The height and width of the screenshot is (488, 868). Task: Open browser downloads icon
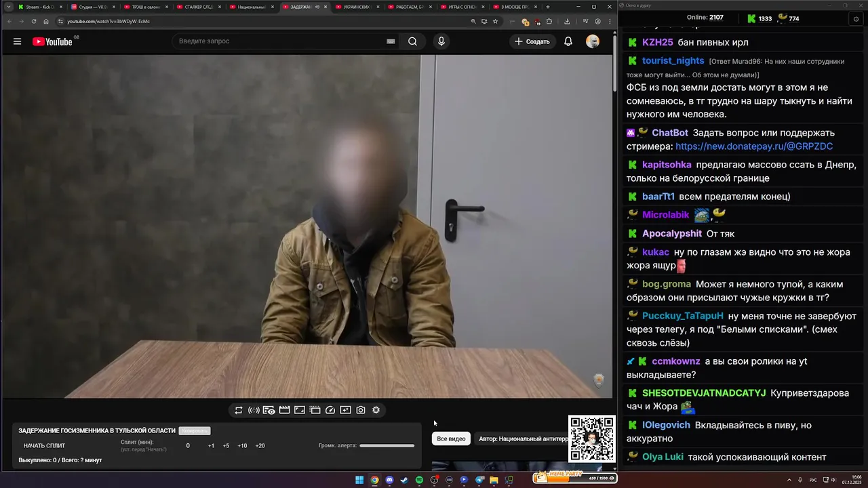[567, 21]
